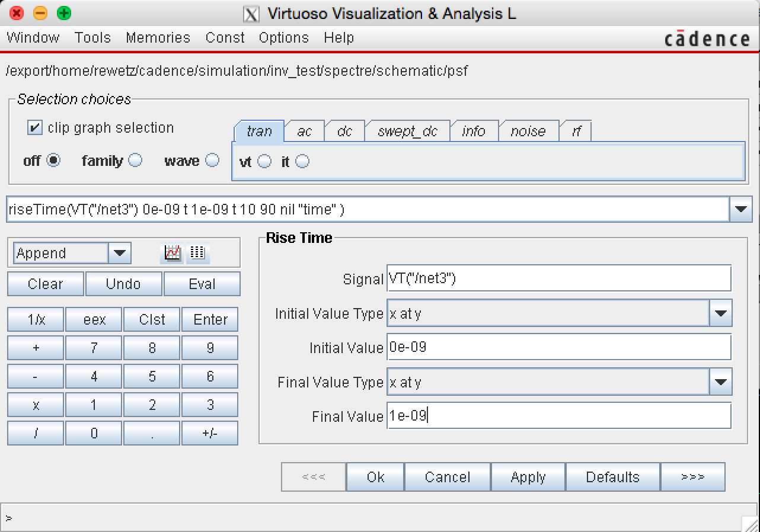Screen dimensions: 760x532
Task: Open the Tools menu
Action: [92, 38]
